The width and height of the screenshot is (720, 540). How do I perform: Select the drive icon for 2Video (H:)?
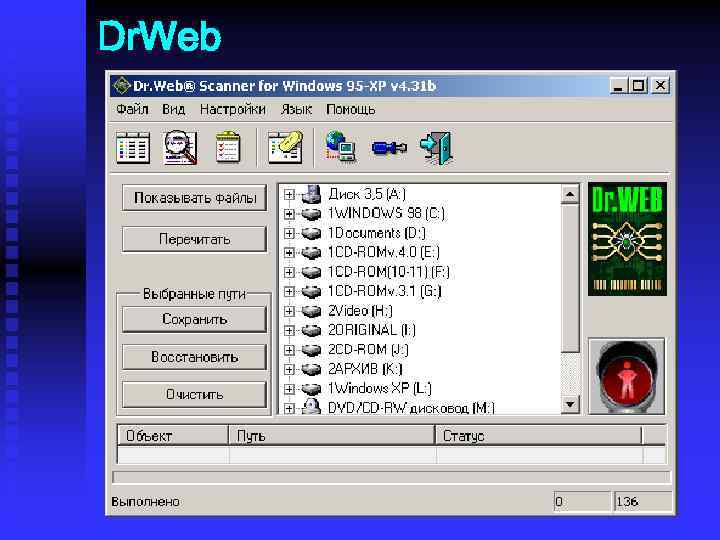click(x=311, y=311)
